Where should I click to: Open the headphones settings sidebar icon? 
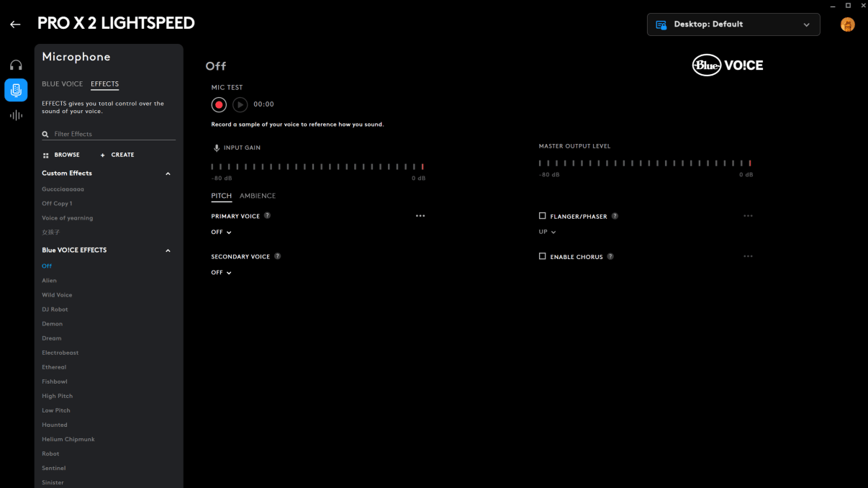point(16,65)
